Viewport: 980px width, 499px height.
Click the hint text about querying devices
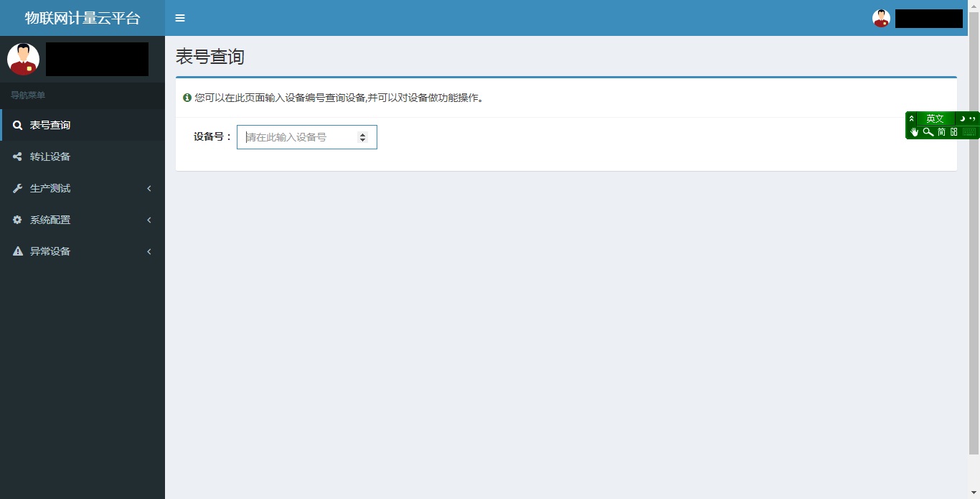pyautogui.click(x=341, y=98)
